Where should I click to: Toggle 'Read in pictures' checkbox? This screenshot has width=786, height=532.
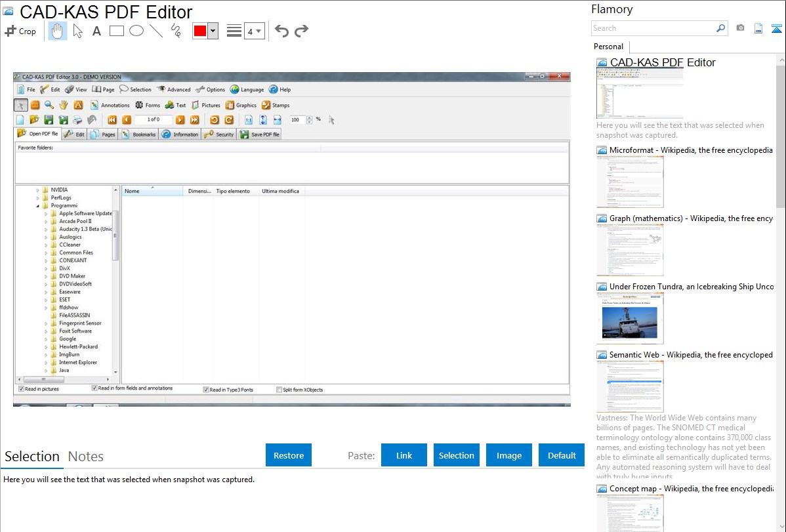[x=21, y=389]
